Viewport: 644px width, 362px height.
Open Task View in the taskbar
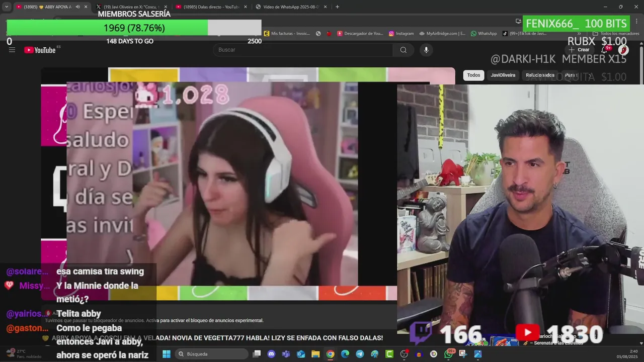point(257,354)
